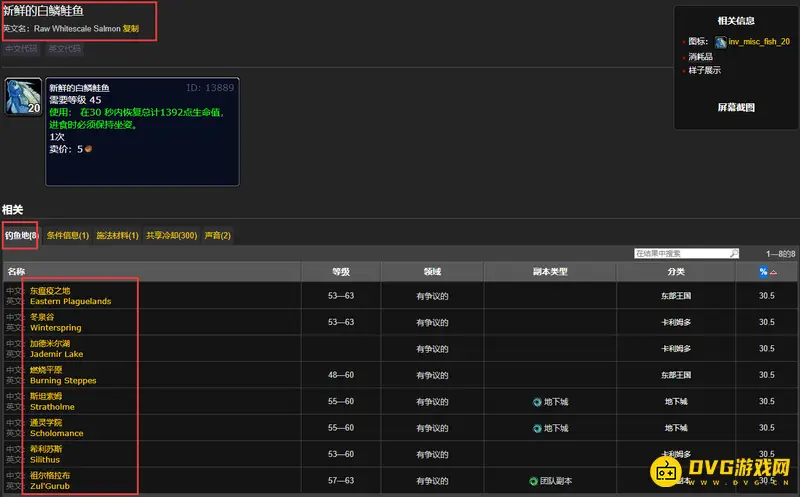Viewport: 800px width, 497px height.
Task: Click the search magnifier icon in filter box
Action: point(734,253)
